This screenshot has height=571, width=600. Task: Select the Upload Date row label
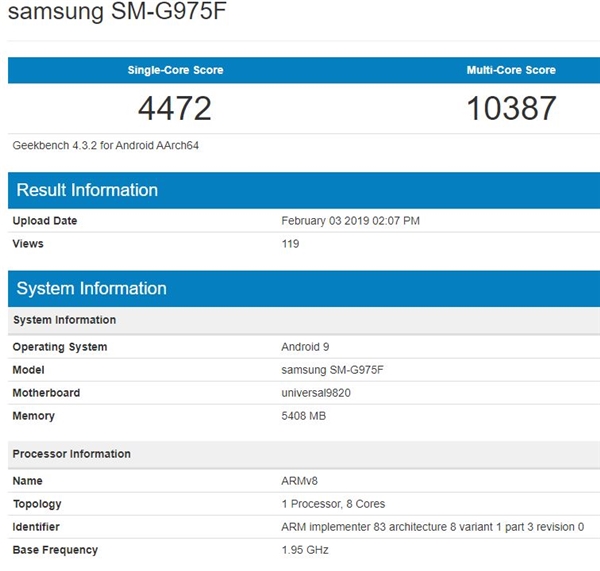pos(44,221)
